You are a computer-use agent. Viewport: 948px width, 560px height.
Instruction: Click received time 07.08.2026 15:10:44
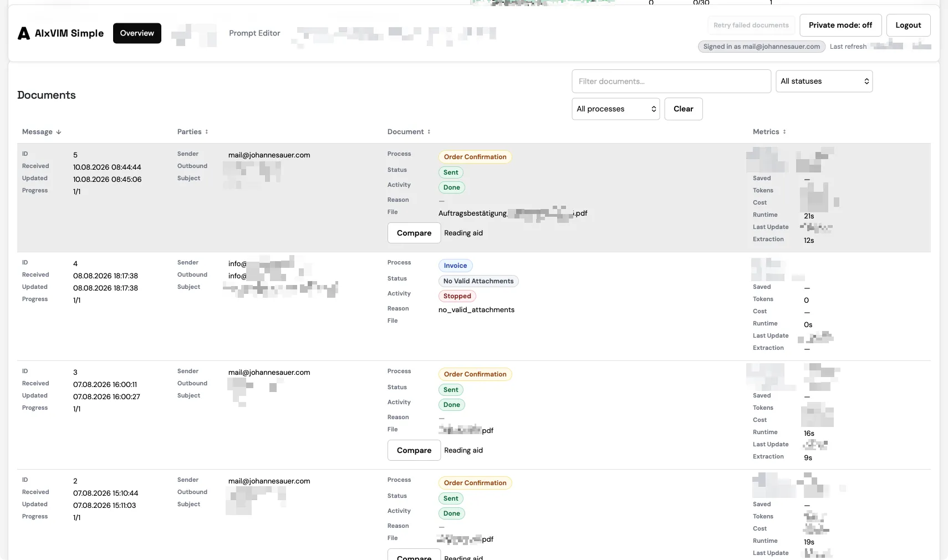105,493
